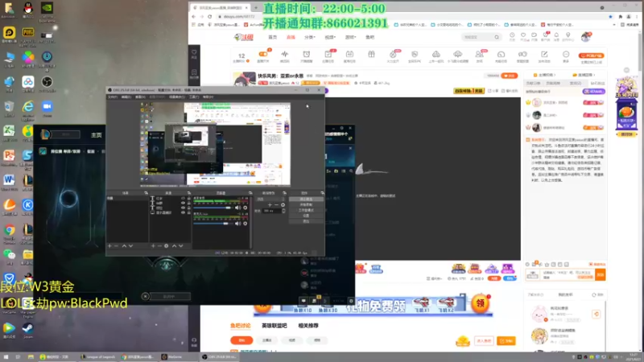Click the pencil edit icon in streamer toolbar
This screenshot has width=644, height=362.
[x=544, y=54]
